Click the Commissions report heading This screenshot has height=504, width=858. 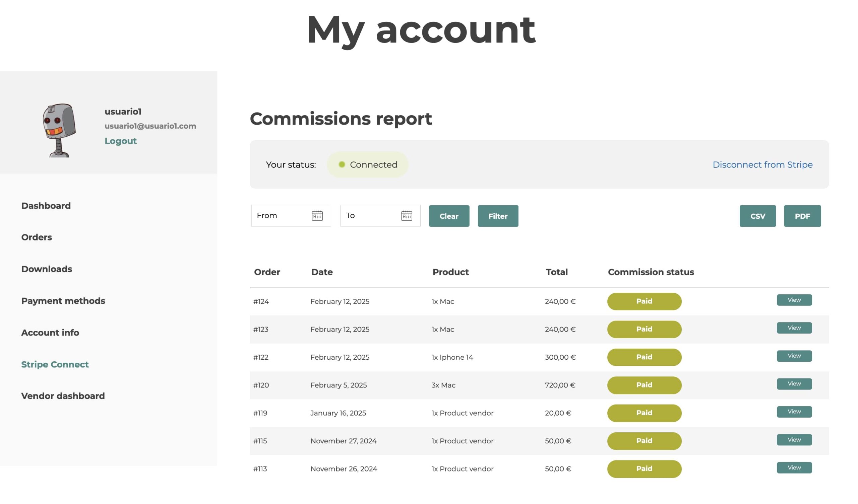[341, 119]
